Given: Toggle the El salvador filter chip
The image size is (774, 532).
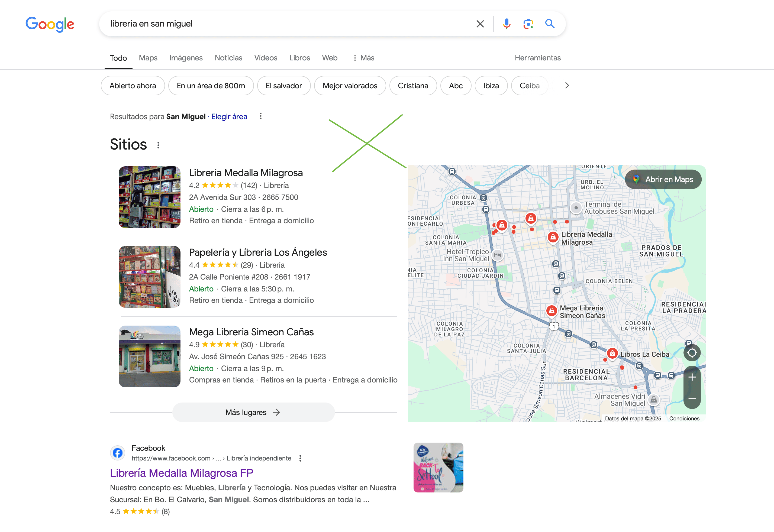Looking at the screenshot, I should (x=284, y=86).
